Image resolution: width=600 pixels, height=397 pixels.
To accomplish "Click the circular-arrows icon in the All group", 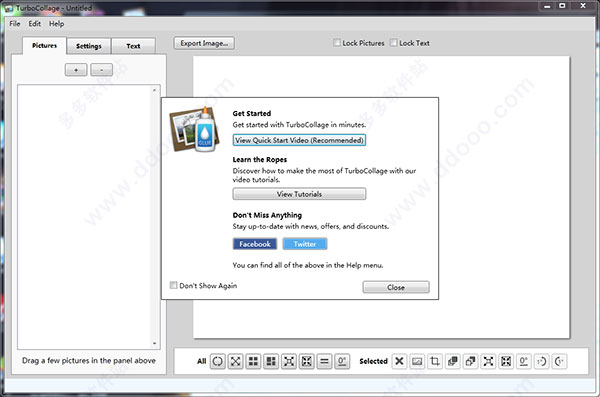I will pos(218,361).
